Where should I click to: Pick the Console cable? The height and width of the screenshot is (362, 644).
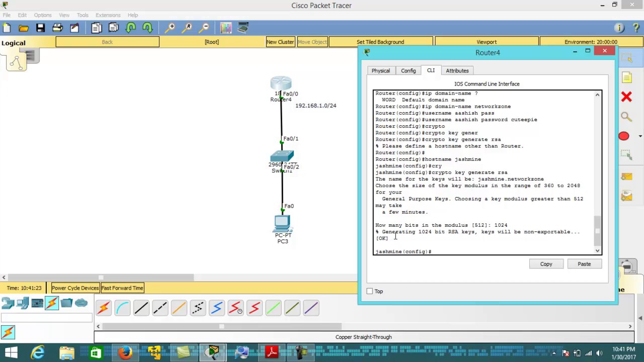(122, 308)
